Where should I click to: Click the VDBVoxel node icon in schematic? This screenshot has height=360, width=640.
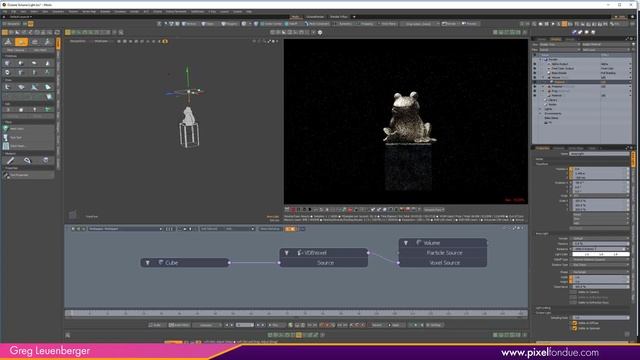(x=300, y=253)
